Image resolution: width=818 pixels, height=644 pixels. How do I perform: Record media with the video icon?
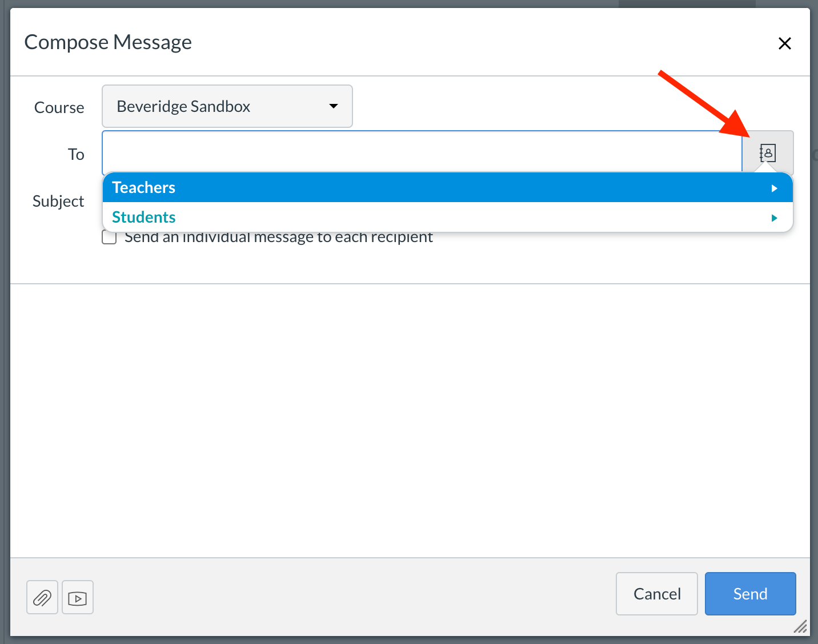click(77, 597)
